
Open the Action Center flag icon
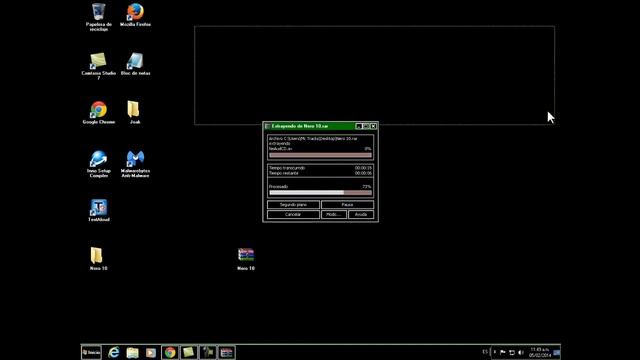[x=502, y=352]
